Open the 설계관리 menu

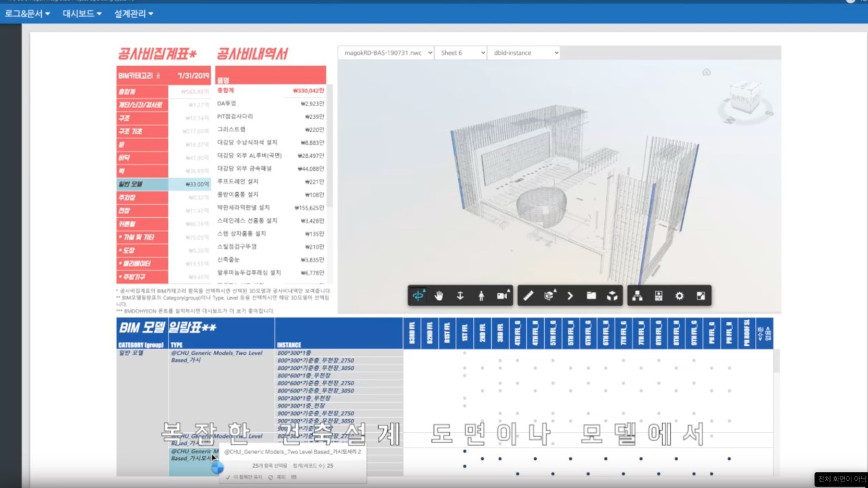tap(133, 14)
